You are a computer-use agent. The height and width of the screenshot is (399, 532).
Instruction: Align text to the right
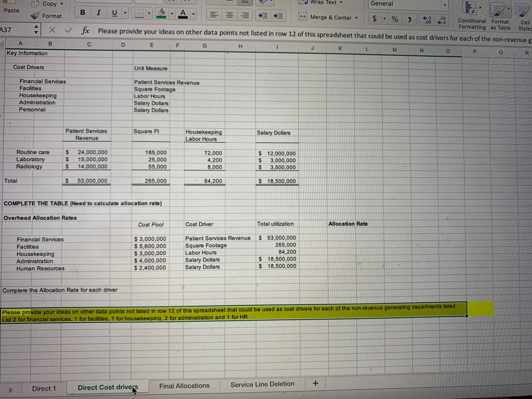pos(245,16)
